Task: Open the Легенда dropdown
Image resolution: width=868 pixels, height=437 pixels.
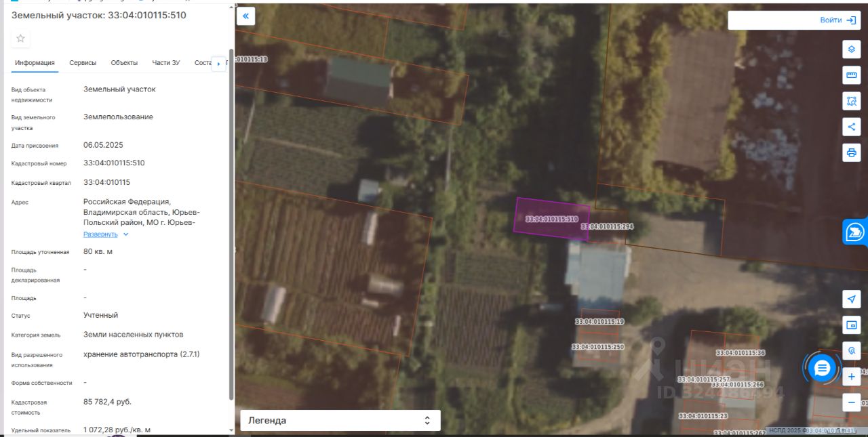Action: click(340, 420)
